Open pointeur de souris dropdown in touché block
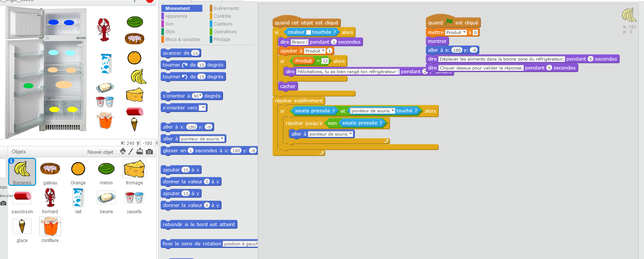The width and height of the screenshot is (644, 259). pos(393,111)
